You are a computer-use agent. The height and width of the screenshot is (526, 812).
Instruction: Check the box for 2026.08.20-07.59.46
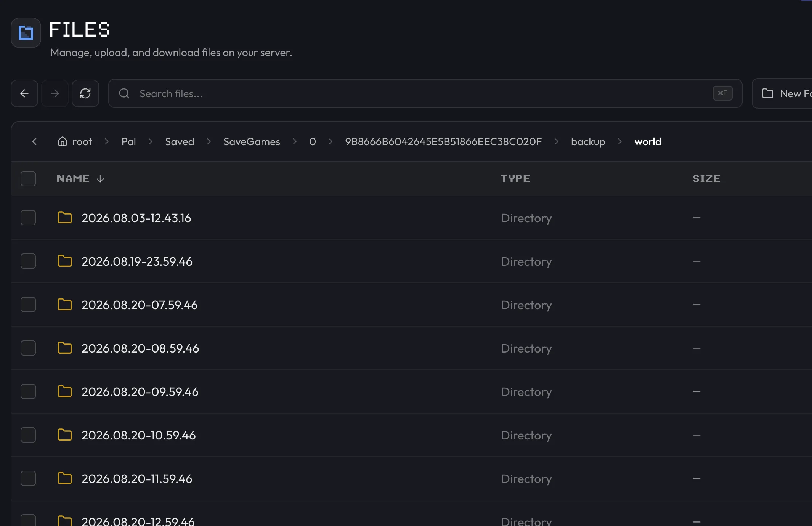[x=28, y=305]
